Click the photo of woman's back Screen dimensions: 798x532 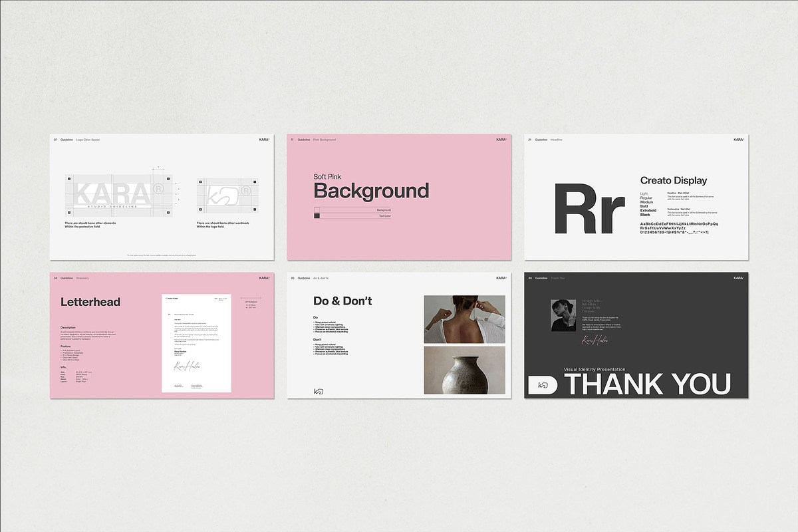[x=464, y=319]
